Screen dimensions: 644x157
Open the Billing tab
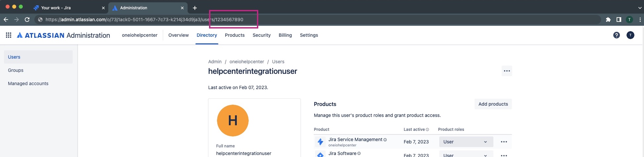[x=285, y=35]
